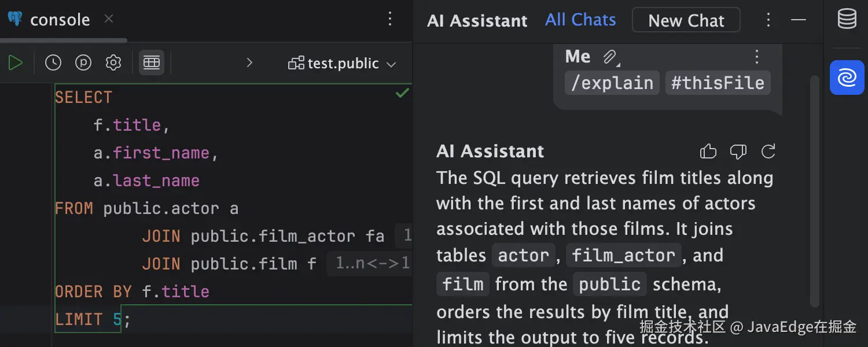Minimize the AI Assistant panel
Image resolution: width=868 pixels, height=347 pixels.
799,20
